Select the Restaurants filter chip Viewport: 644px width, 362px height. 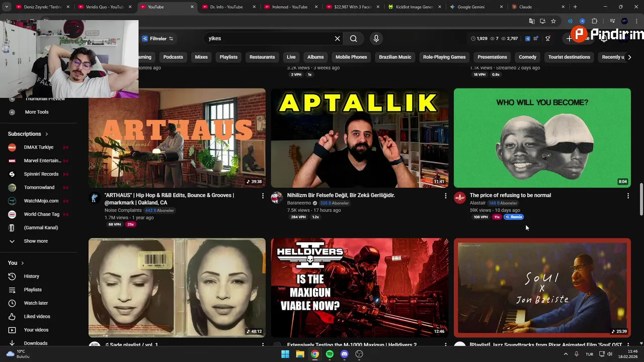(262, 57)
